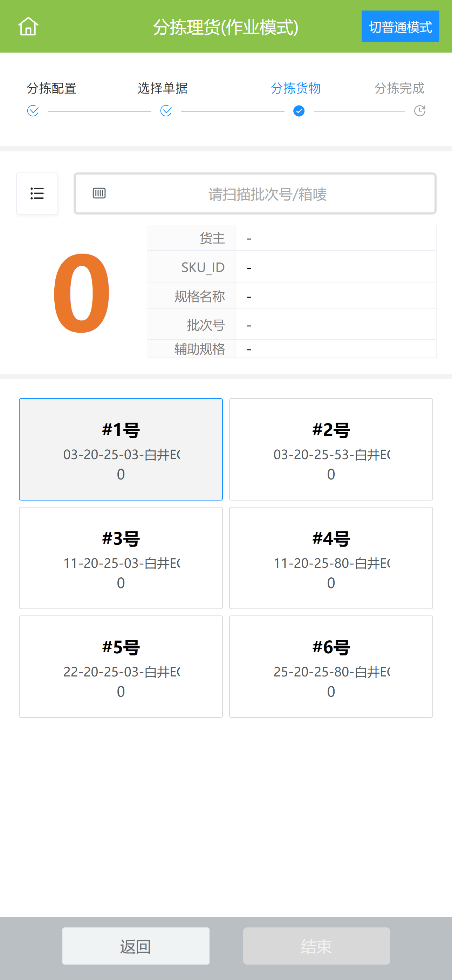Select sorting slot #1号
The image size is (452, 980).
tap(121, 449)
